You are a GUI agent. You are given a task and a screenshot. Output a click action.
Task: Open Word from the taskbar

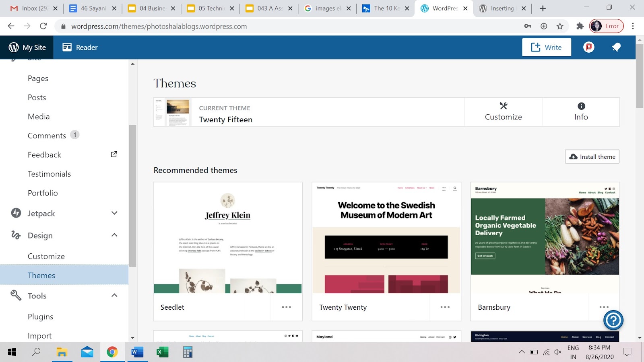pyautogui.click(x=137, y=352)
